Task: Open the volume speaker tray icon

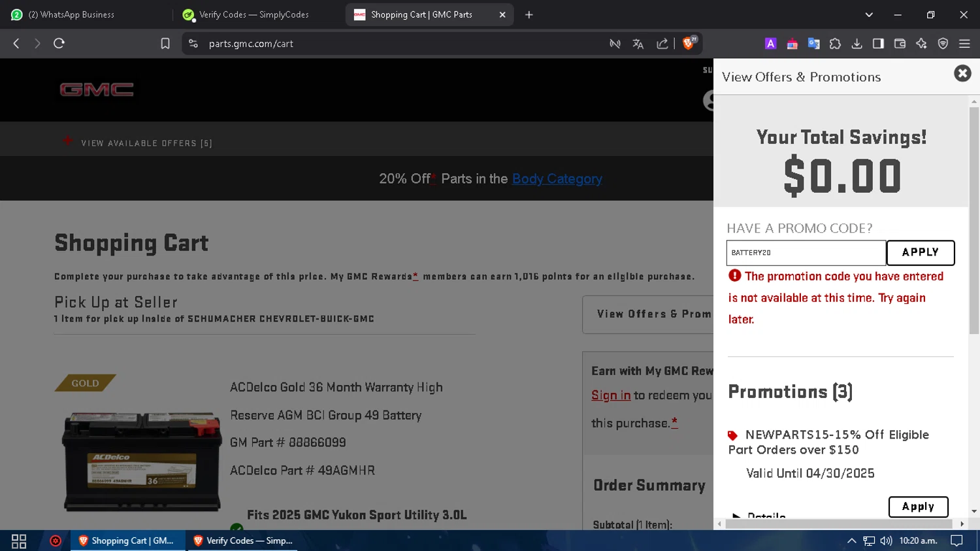Action: click(886, 541)
